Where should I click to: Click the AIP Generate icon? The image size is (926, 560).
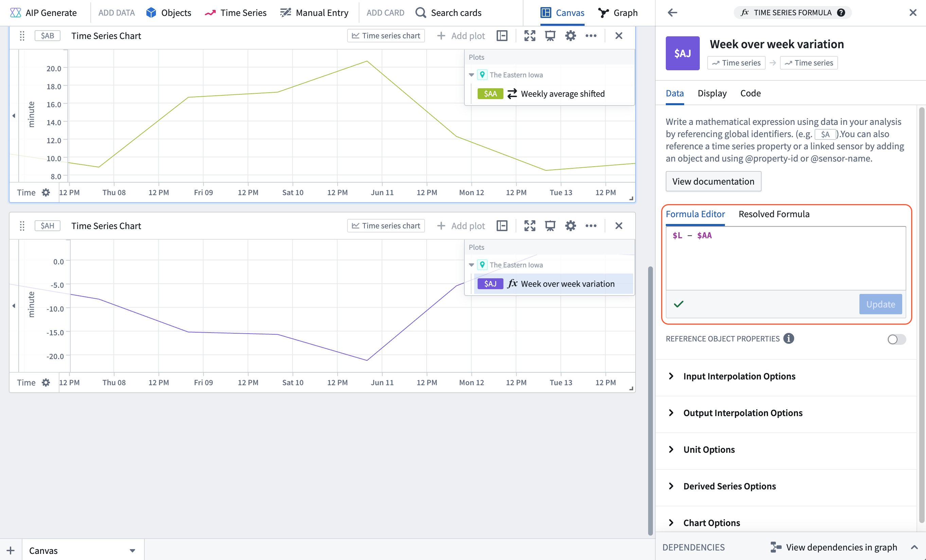(x=15, y=13)
